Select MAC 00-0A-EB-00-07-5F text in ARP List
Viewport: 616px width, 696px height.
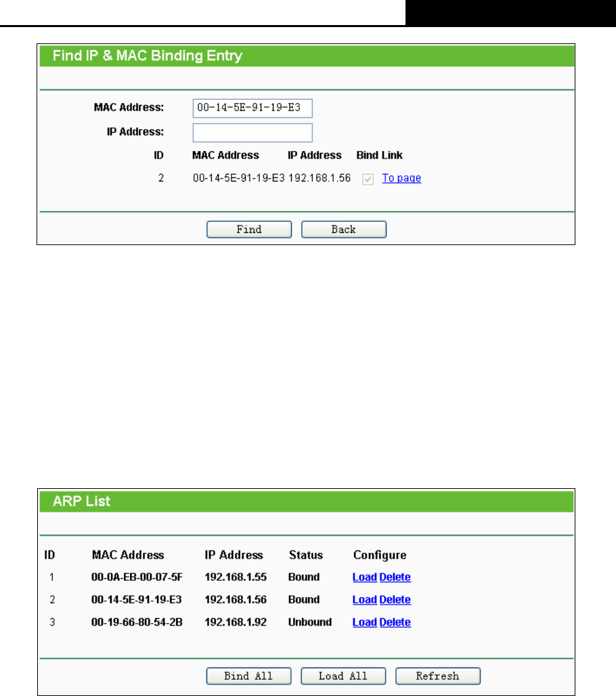pos(137,577)
